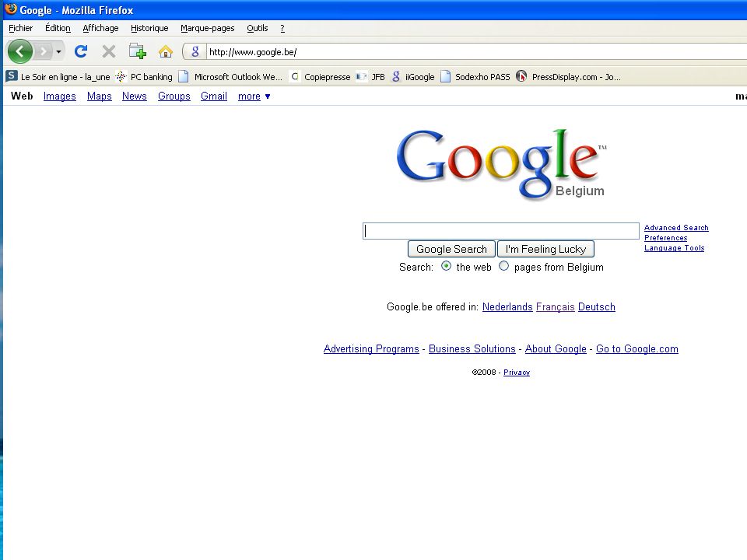Open the Fichier menu

click(x=21, y=28)
